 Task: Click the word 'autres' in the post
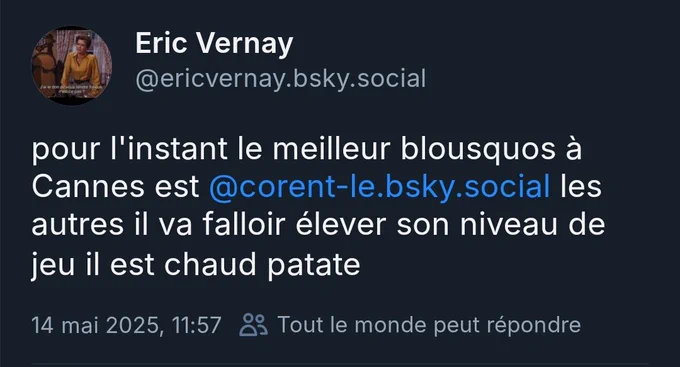[x=77, y=225]
